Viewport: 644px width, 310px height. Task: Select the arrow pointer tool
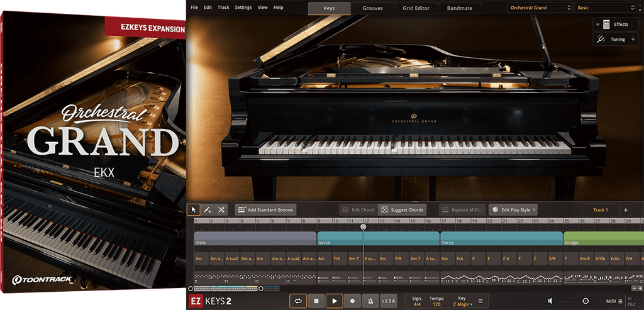click(x=194, y=210)
